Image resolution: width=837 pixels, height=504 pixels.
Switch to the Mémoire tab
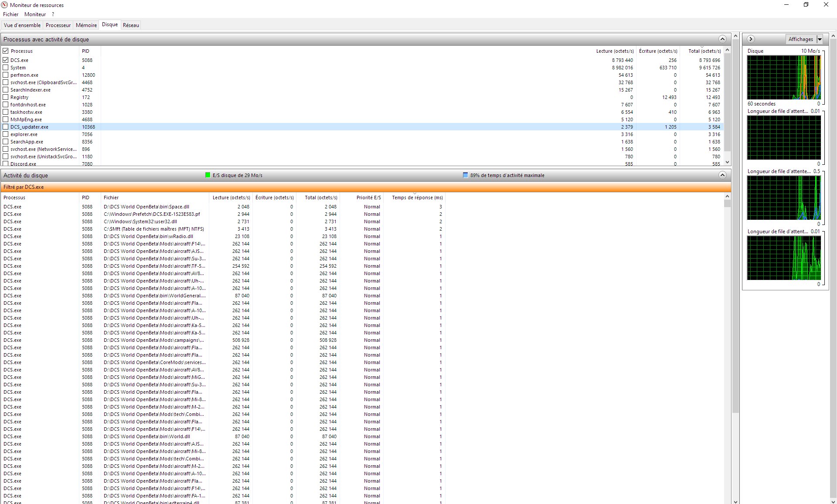(86, 25)
